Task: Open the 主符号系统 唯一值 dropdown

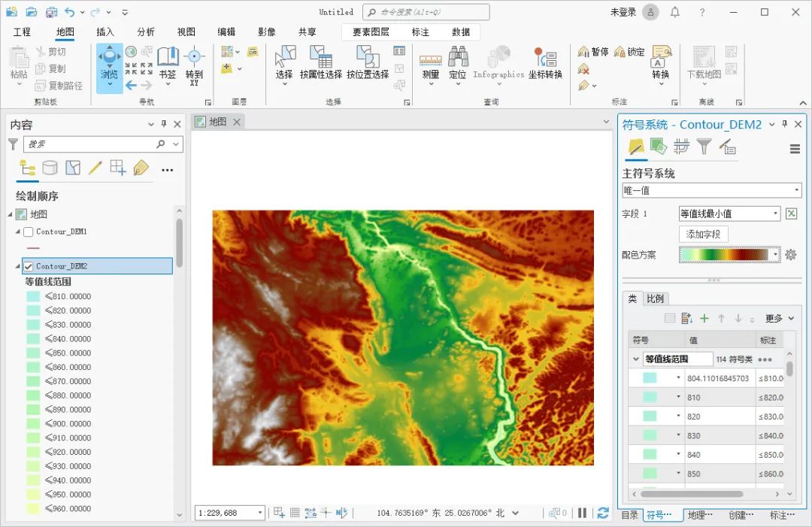Action: pyautogui.click(x=711, y=190)
